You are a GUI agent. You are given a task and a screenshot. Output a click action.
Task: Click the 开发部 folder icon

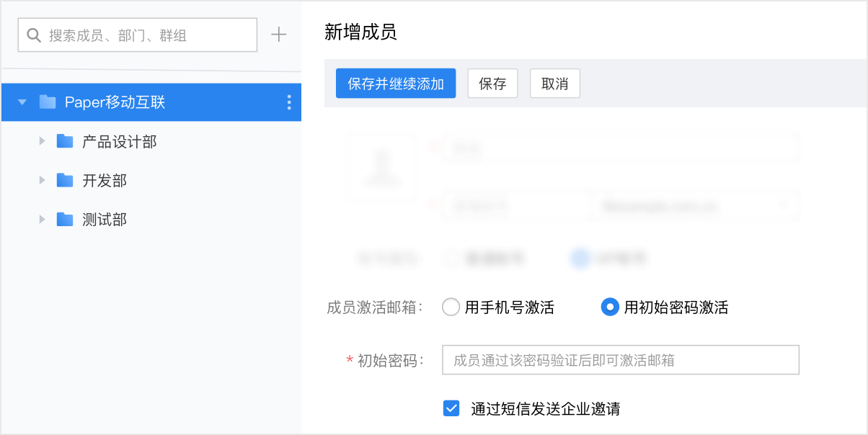[63, 180]
